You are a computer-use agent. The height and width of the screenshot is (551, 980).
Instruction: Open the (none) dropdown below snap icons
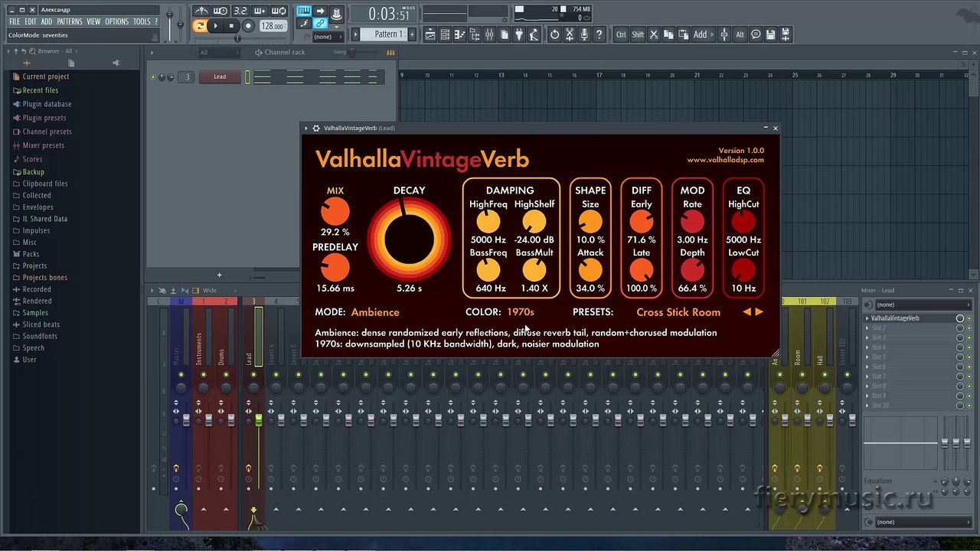(328, 37)
